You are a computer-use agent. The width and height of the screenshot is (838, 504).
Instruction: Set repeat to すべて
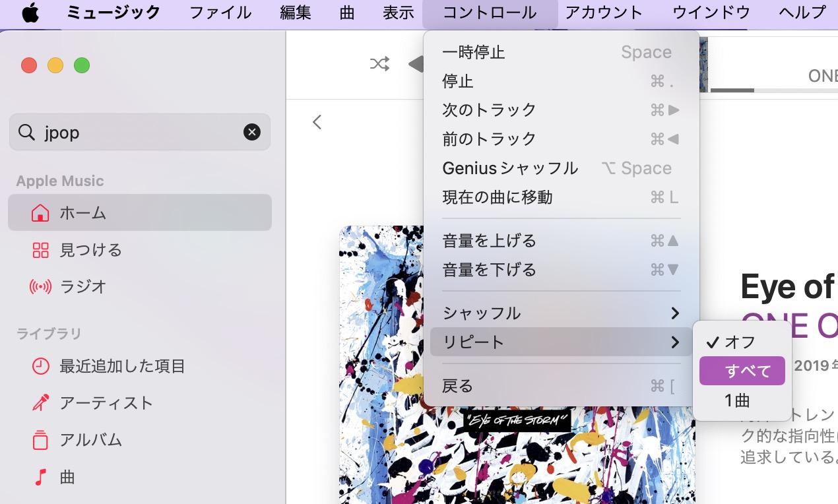click(x=742, y=371)
